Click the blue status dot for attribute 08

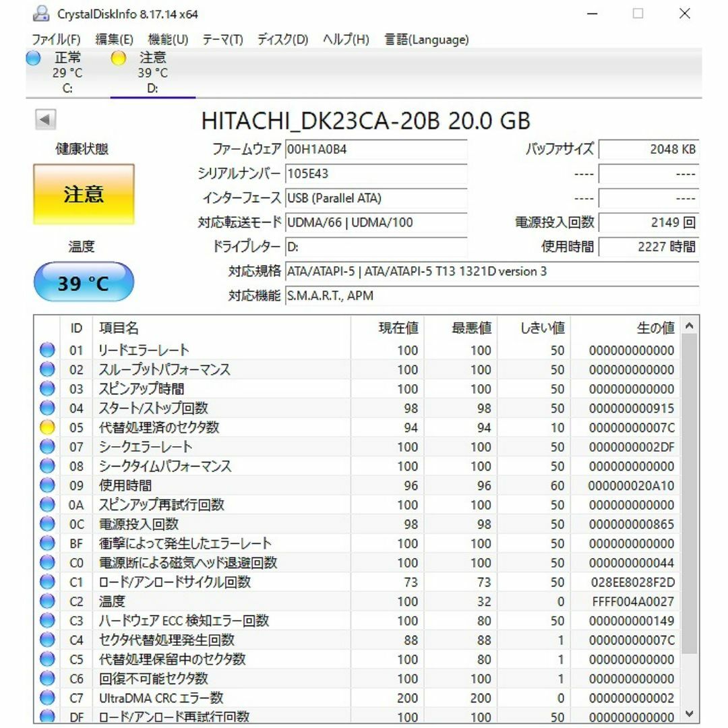47,466
